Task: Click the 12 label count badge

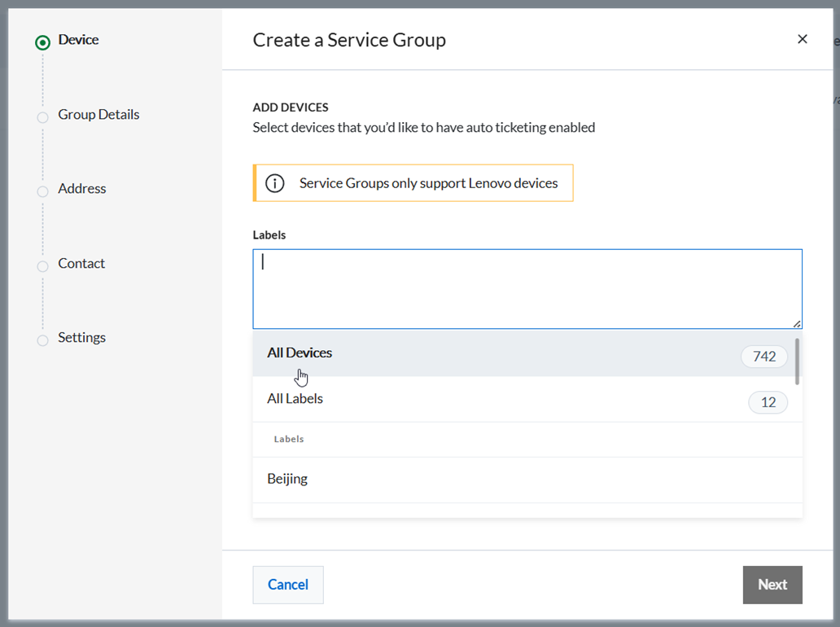Action: 768,402
